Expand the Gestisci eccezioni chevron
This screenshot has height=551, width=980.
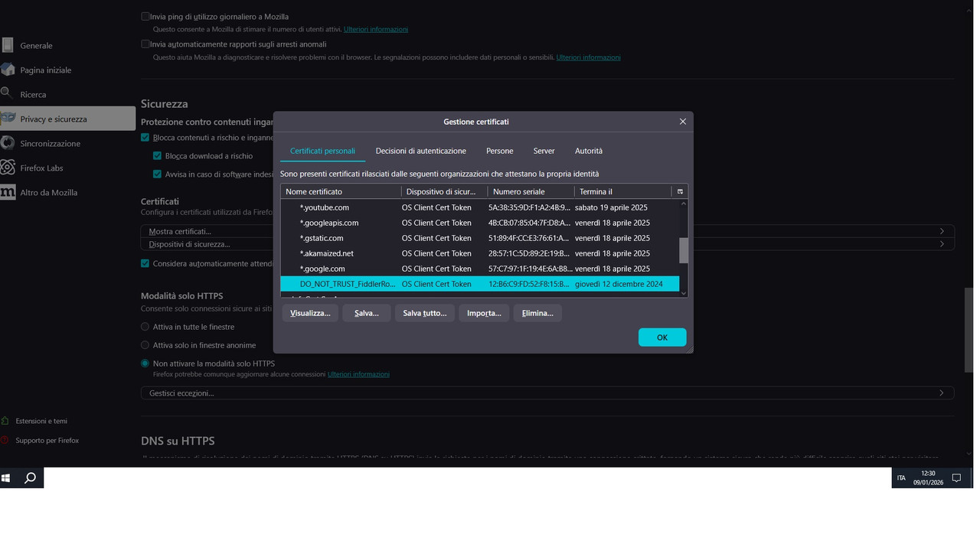[942, 393]
